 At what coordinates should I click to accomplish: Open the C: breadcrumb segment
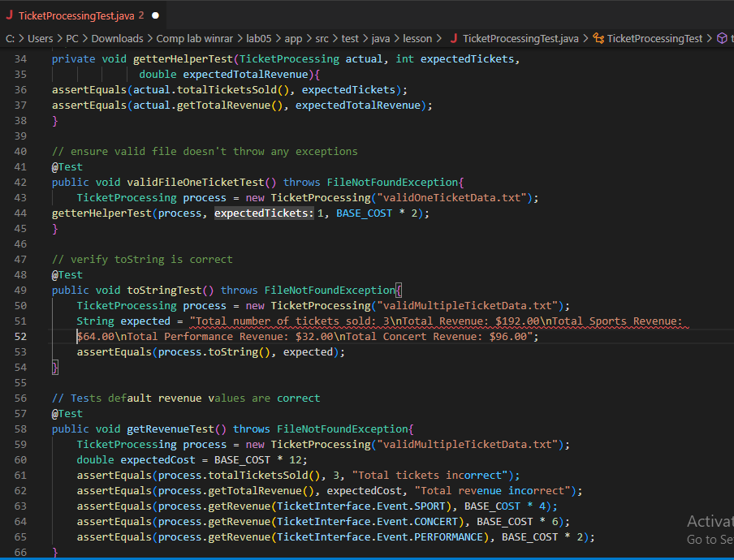10,39
